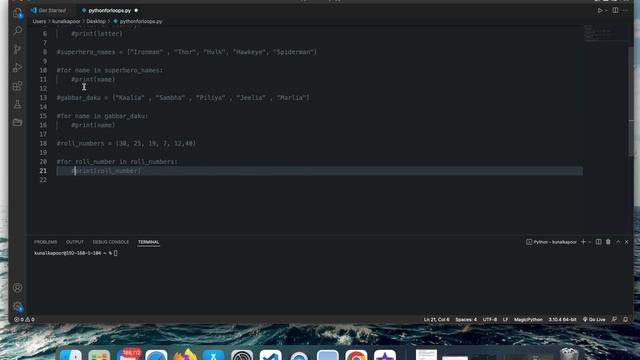Select the TERMINAL panel tab
This screenshot has height=360, width=640.
point(149,242)
